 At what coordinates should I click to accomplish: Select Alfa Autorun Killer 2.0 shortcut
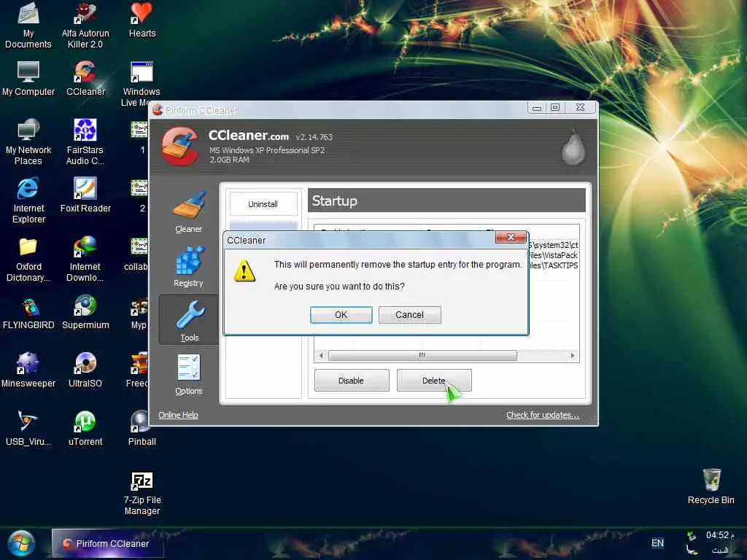(x=85, y=26)
